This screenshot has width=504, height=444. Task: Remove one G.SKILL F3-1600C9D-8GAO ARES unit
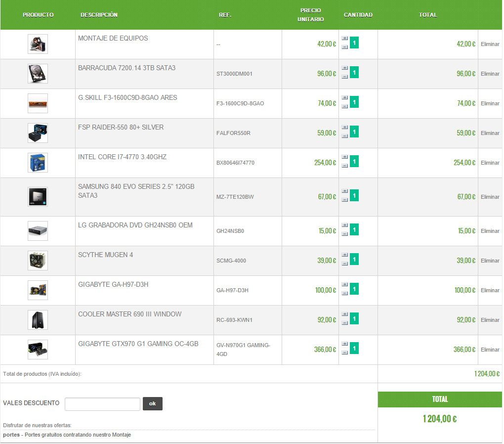pyautogui.click(x=344, y=106)
